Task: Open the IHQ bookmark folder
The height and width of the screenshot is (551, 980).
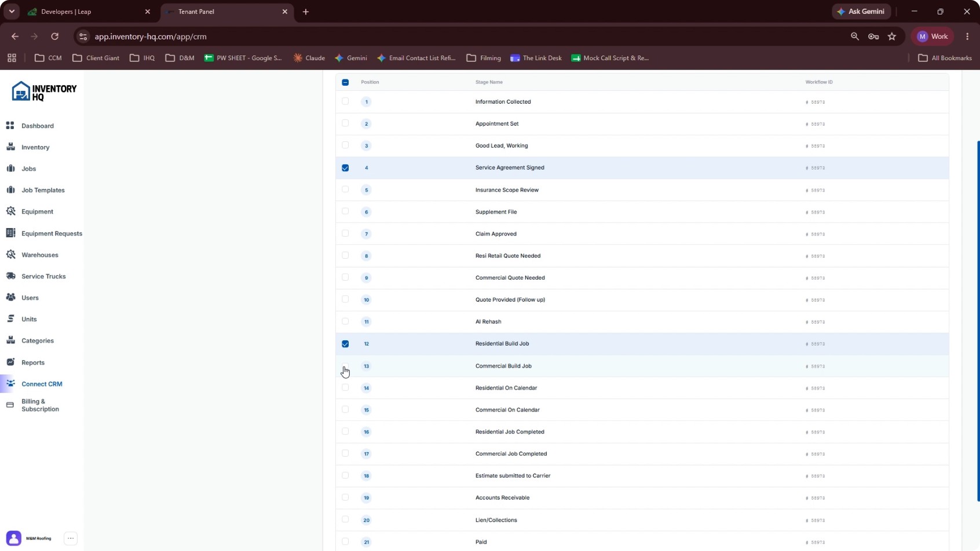Action: tap(142, 58)
